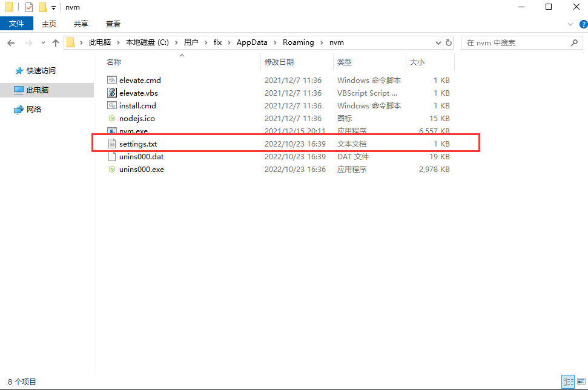The image size is (588, 390).
Task: Navigate to flx breadcrumb
Action: pos(217,42)
